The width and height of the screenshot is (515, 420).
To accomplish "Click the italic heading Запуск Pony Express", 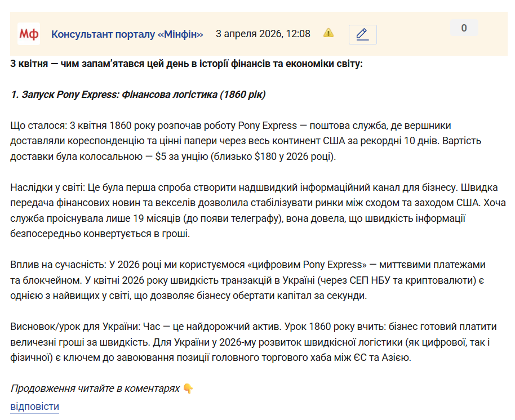I will [x=138, y=95].
